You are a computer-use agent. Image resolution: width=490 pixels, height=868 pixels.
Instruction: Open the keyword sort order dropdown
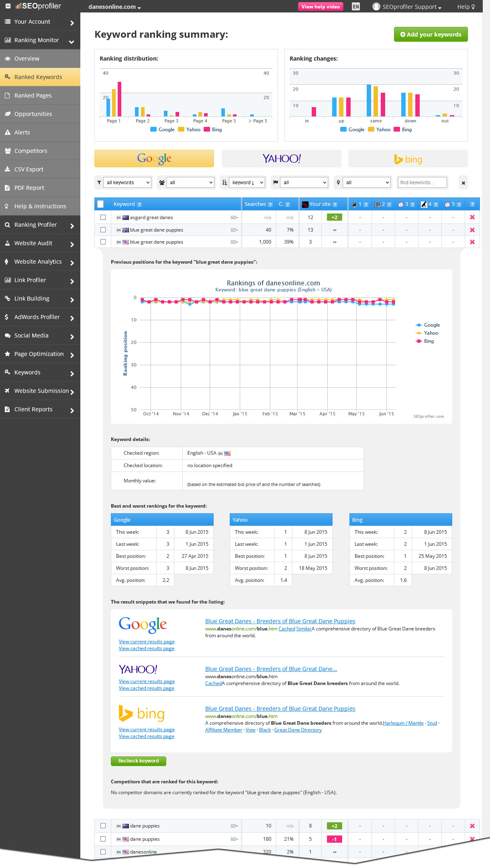pos(247,183)
